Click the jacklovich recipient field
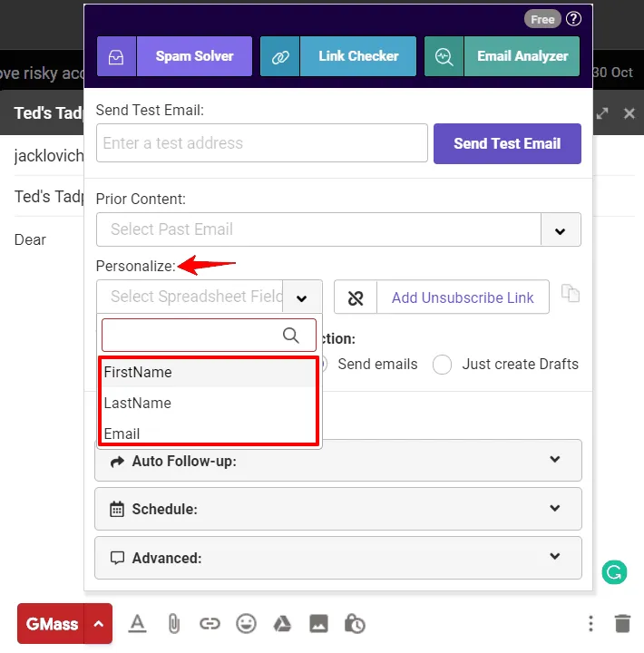The width and height of the screenshot is (644, 653). (49, 156)
